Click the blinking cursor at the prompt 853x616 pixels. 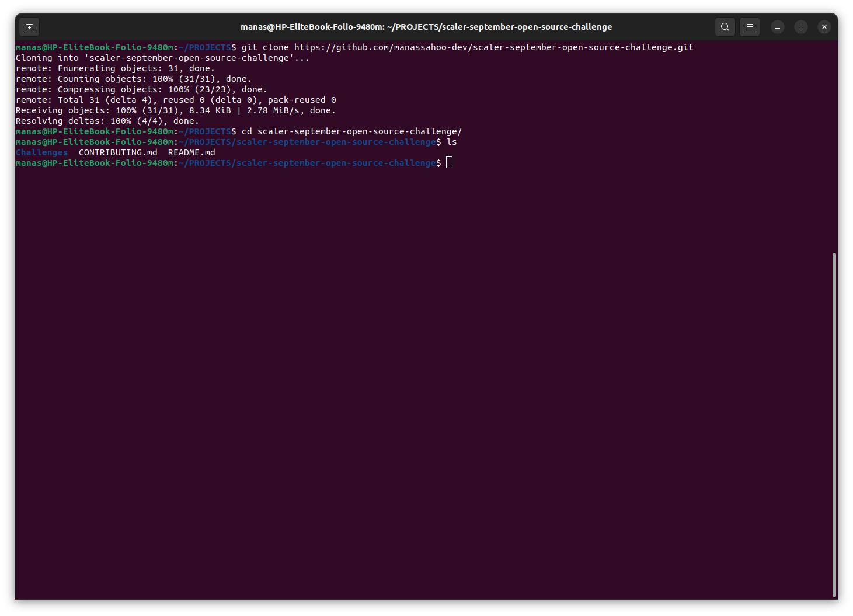click(x=448, y=162)
